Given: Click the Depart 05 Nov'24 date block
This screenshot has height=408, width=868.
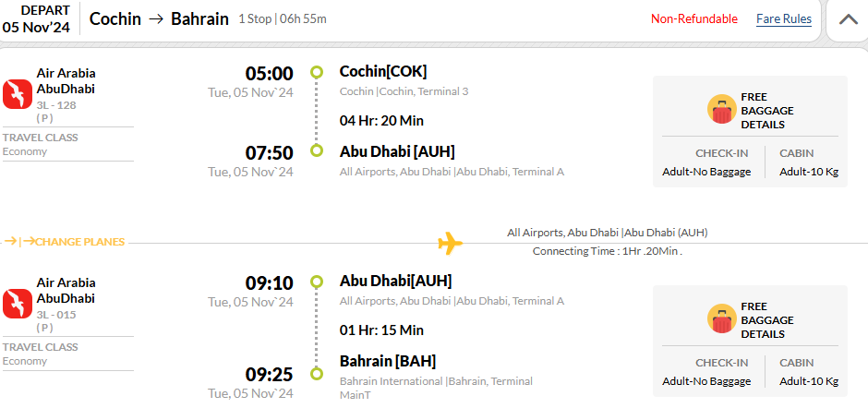Looking at the screenshot, I should (x=38, y=18).
